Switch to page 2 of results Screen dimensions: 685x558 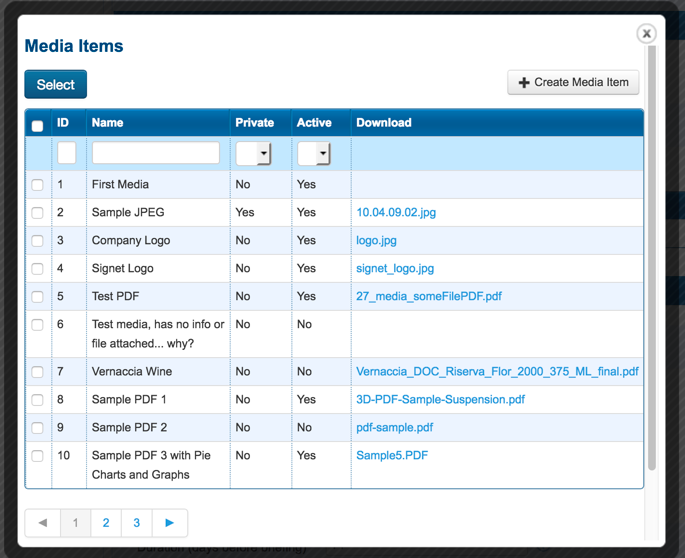click(106, 523)
